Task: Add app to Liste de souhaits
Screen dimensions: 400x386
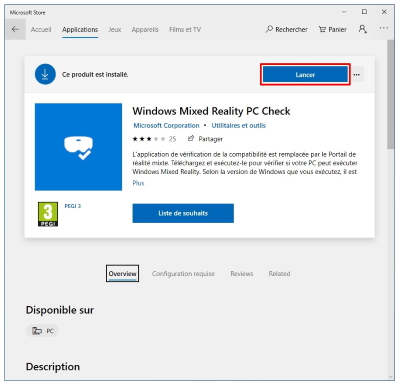Action: 183,213
